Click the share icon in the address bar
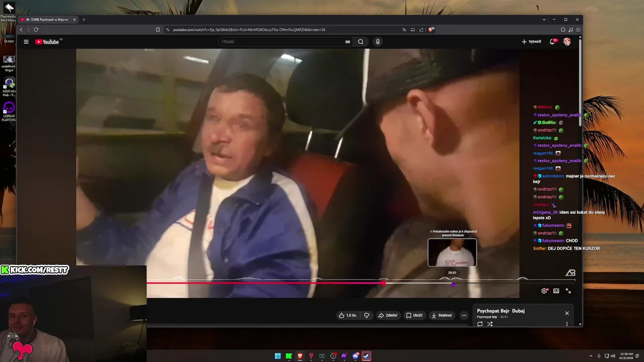 pyautogui.click(x=421, y=30)
